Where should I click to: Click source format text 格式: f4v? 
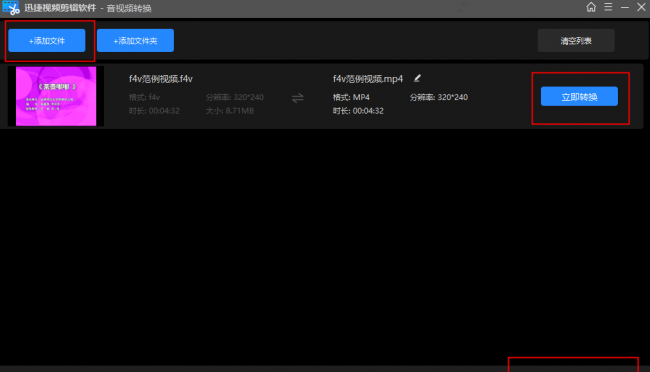click(144, 97)
